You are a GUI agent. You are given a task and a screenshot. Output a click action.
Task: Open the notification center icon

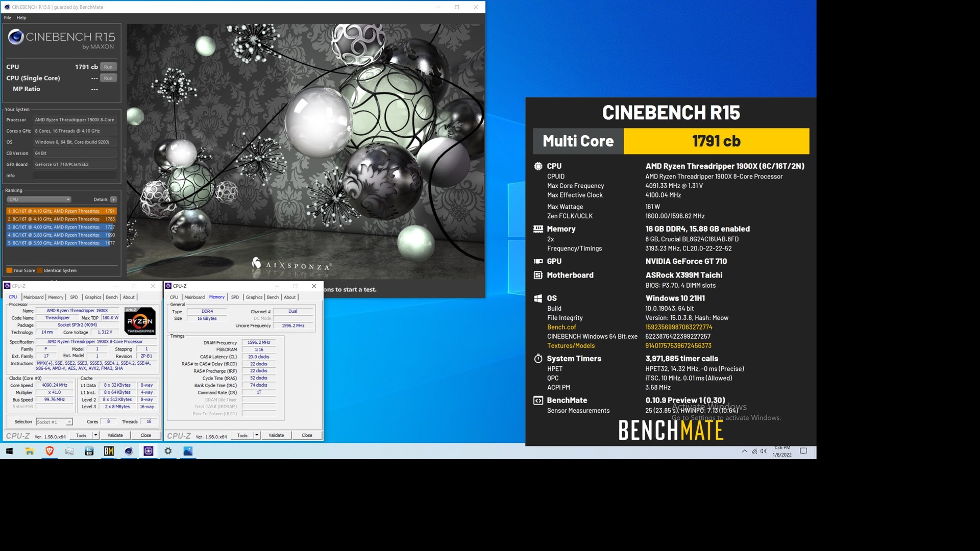click(803, 451)
